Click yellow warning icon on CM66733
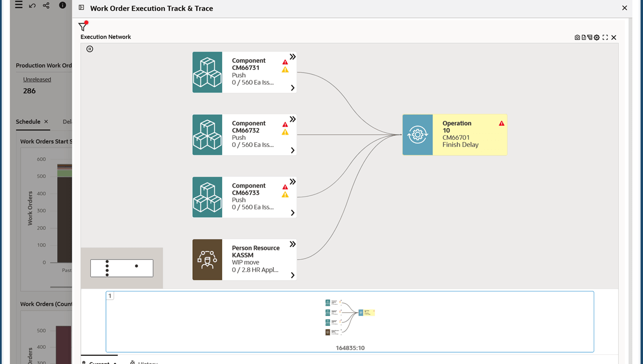Viewport: 643px width, 364px height. (285, 195)
